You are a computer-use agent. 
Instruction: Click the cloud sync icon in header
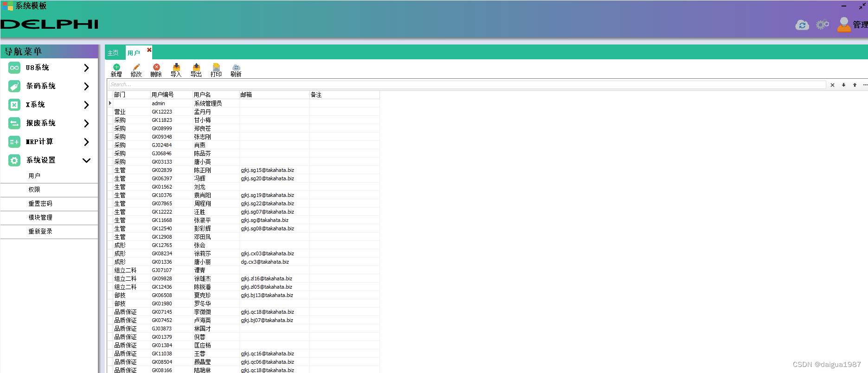tap(802, 25)
